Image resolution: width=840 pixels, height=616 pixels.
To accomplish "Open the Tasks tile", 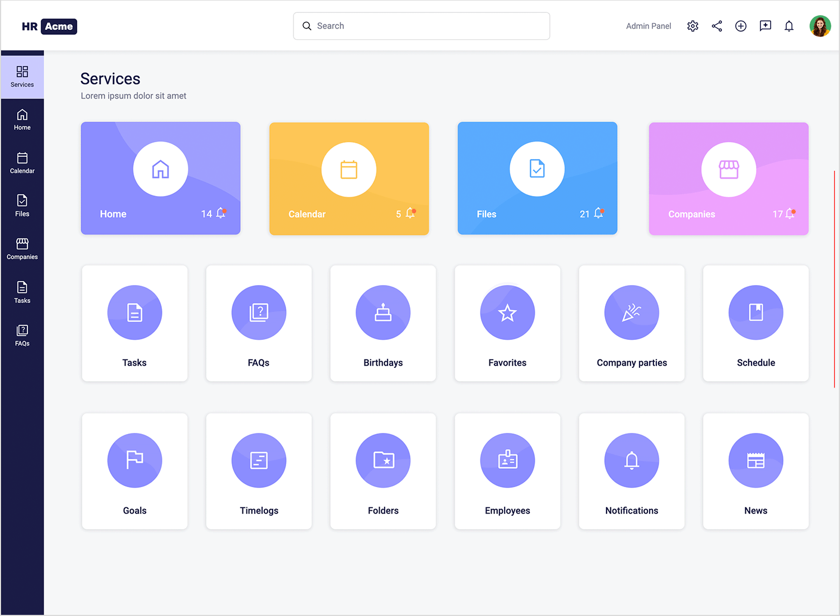I will 134,323.
